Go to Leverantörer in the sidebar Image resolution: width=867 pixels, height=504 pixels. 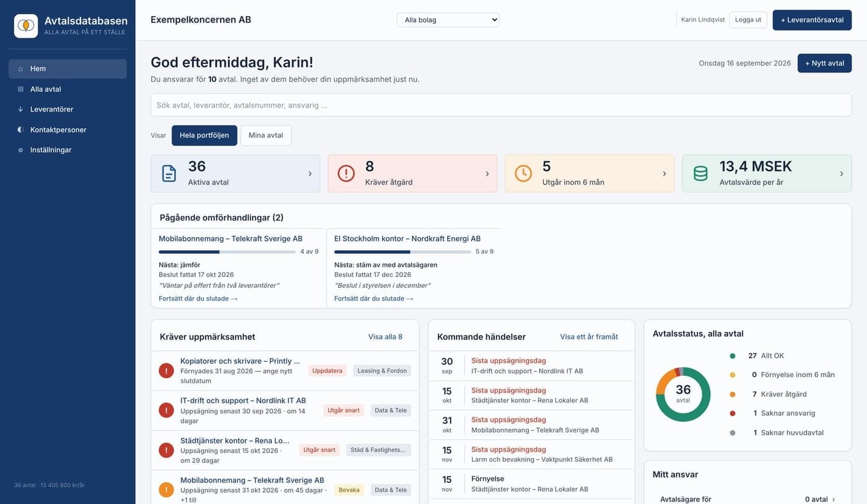[68, 110]
